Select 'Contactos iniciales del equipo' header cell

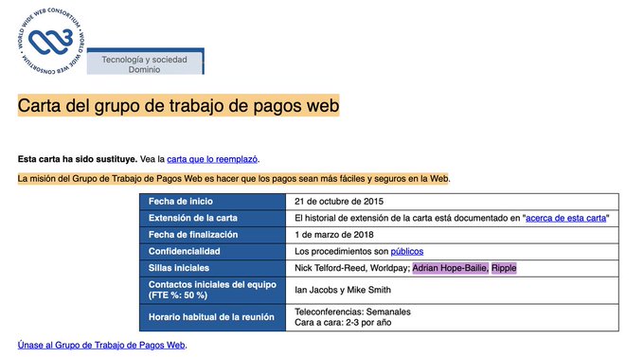click(x=212, y=290)
